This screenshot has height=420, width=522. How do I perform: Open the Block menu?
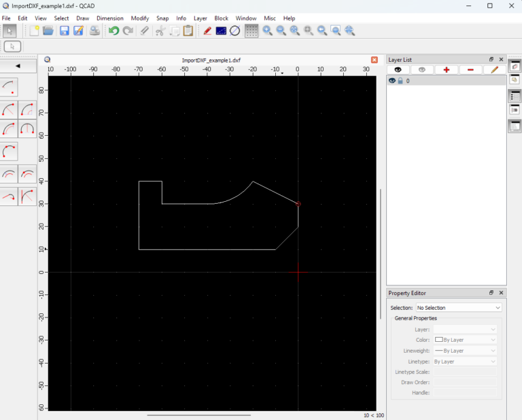pyautogui.click(x=221, y=18)
